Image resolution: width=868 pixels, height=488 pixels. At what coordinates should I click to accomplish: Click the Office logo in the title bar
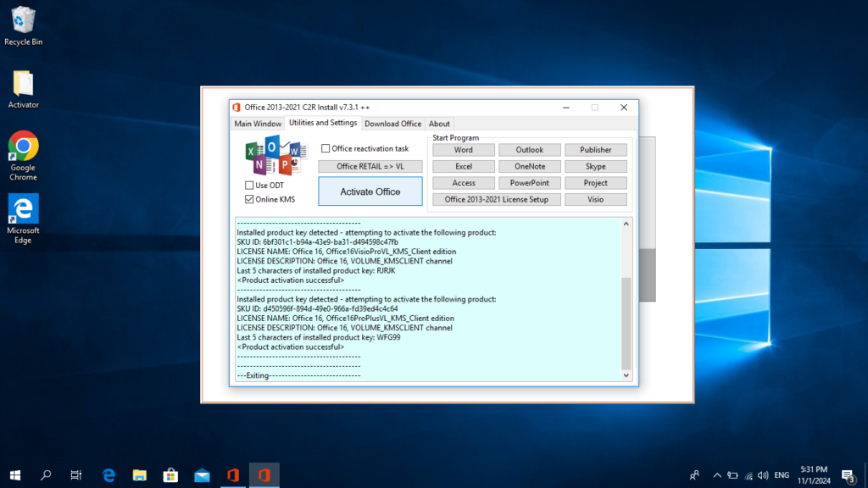237,108
